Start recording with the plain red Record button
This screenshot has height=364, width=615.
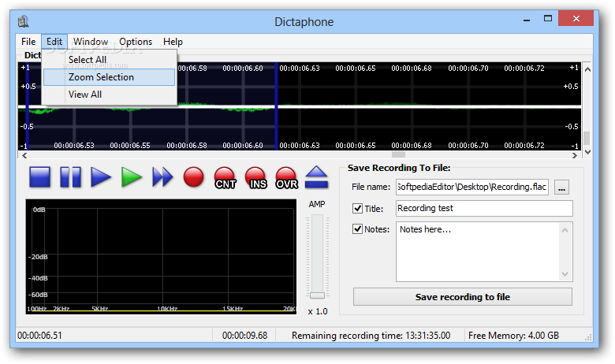point(193,177)
